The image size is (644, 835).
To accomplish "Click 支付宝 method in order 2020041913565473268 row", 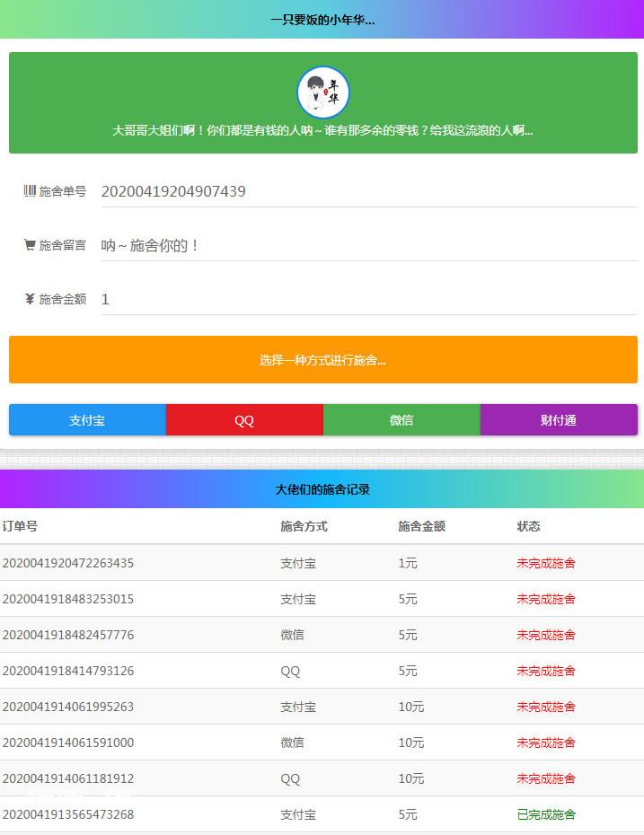I will pyautogui.click(x=298, y=814).
